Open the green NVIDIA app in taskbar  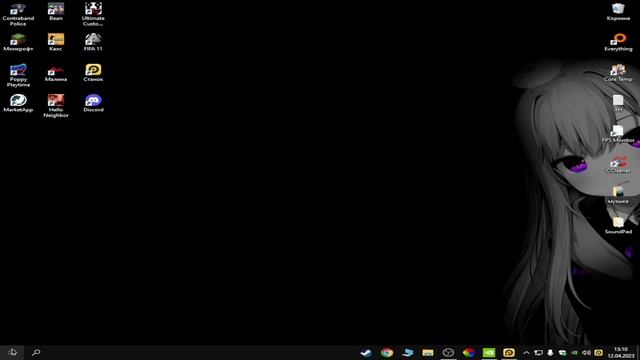pos(489,353)
